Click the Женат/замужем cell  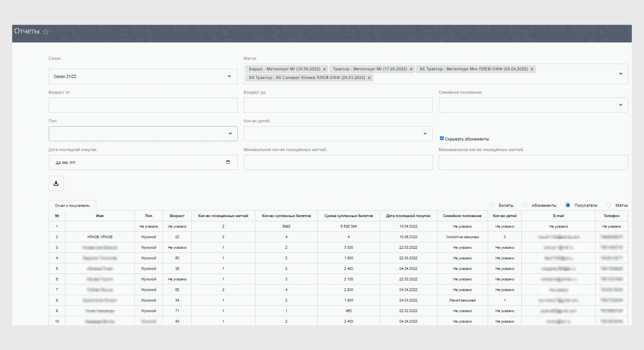[462, 300]
